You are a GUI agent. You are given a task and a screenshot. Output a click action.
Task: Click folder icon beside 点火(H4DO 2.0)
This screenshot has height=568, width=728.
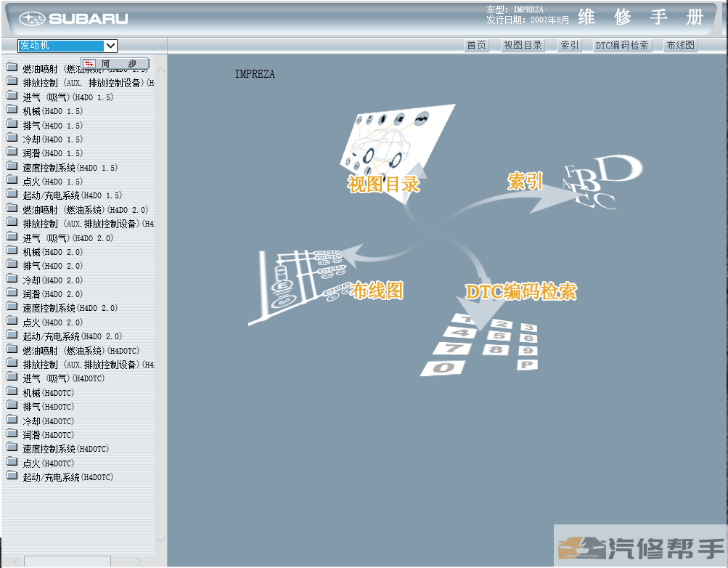tap(12, 321)
